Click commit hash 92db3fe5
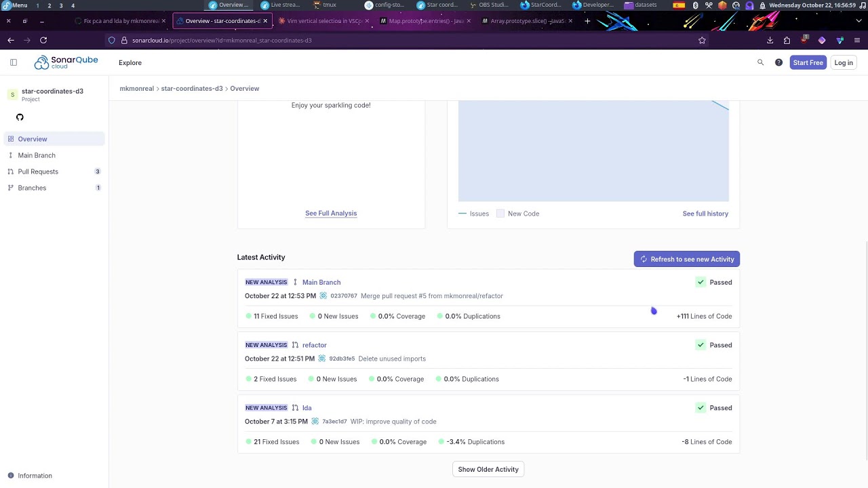Screen dimensions: 868x488 (342, 359)
